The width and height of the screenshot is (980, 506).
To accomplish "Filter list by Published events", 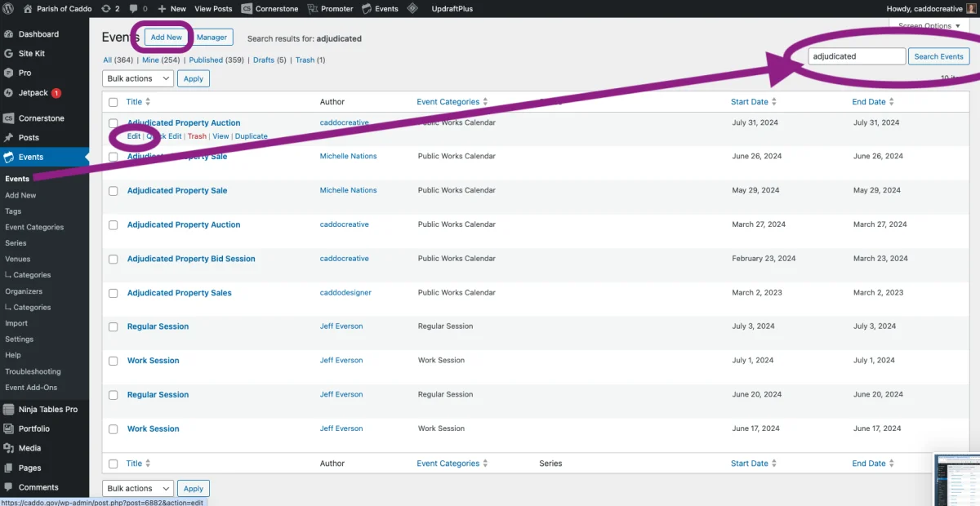I will pyautogui.click(x=206, y=60).
